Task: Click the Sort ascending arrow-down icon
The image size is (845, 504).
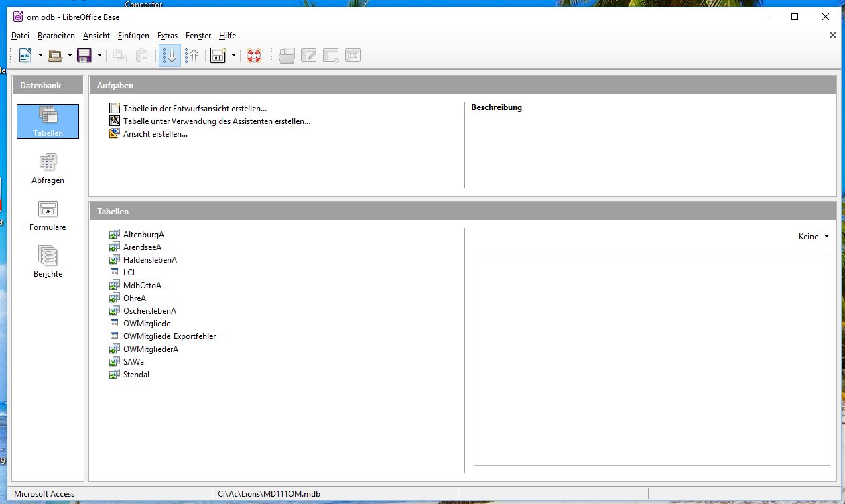Action: pos(170,56)
